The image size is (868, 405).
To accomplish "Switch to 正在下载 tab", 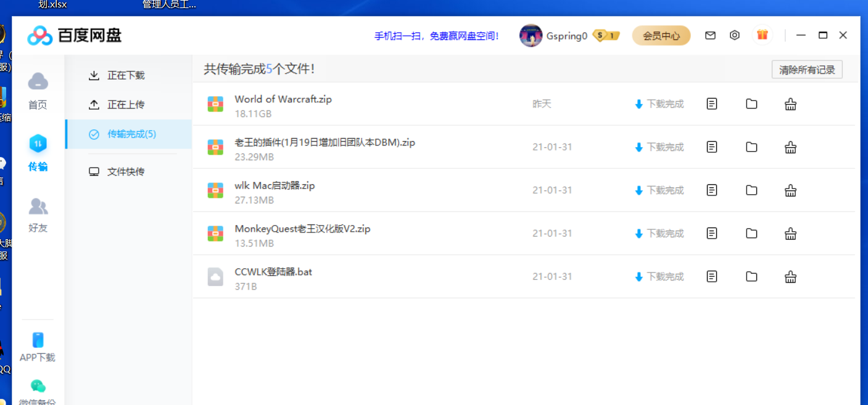I will [x=125, y=75].
